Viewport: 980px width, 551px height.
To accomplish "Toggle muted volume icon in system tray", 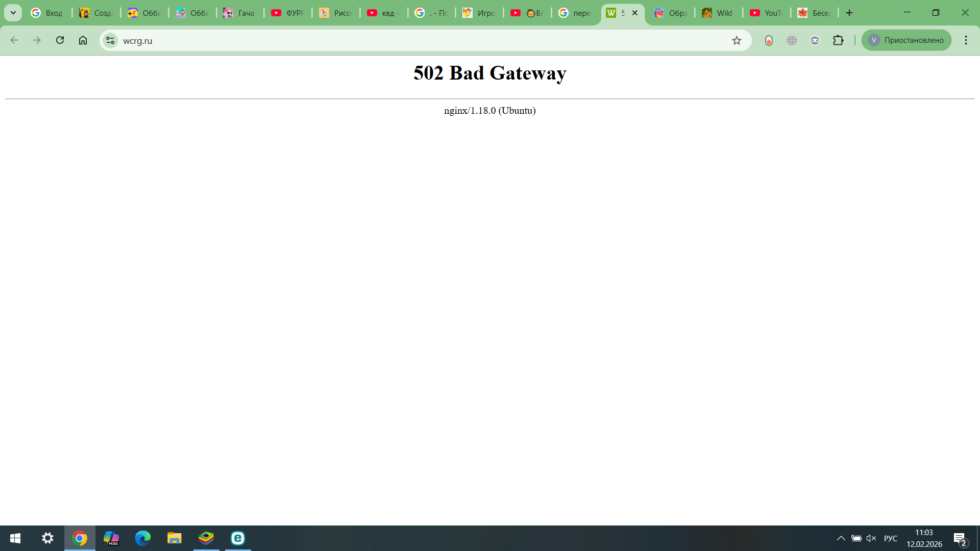I will pos(871,538).
